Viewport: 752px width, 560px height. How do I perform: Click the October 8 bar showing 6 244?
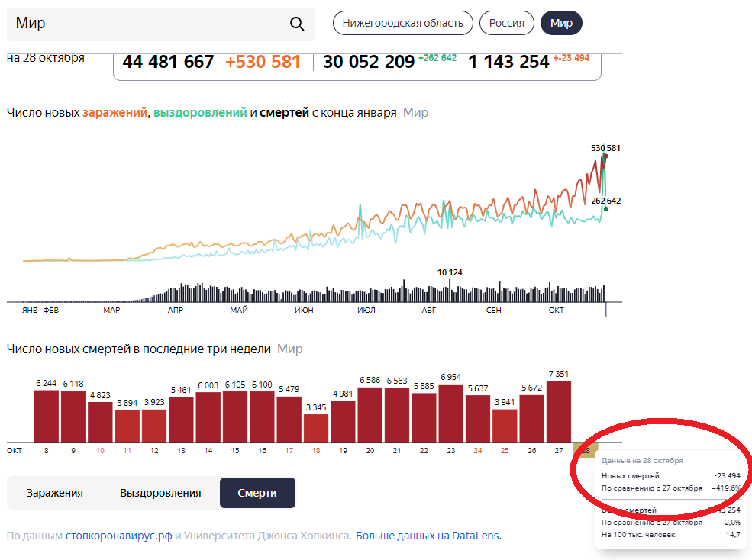pyautogui.click(x=47, y=415)
